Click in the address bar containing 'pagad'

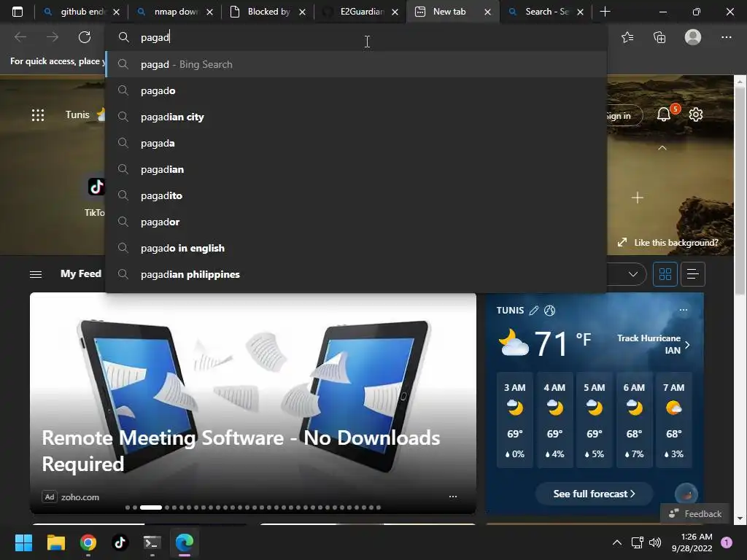[x=356, y=37]
